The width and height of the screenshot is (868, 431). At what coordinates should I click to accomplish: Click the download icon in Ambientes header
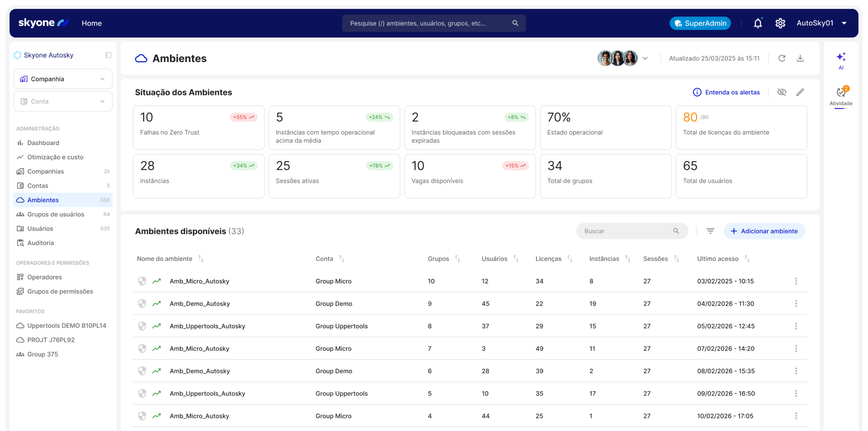800,58
